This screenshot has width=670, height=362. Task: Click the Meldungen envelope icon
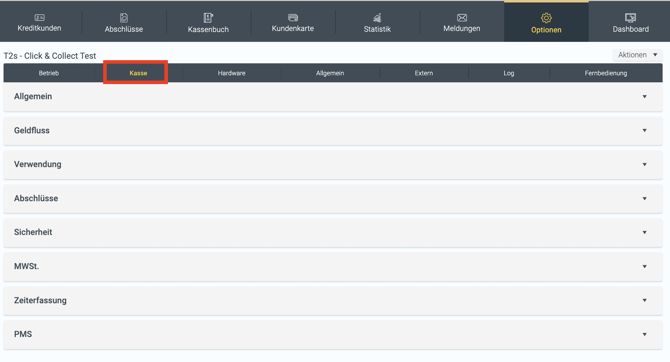click(x=462, y=18)
